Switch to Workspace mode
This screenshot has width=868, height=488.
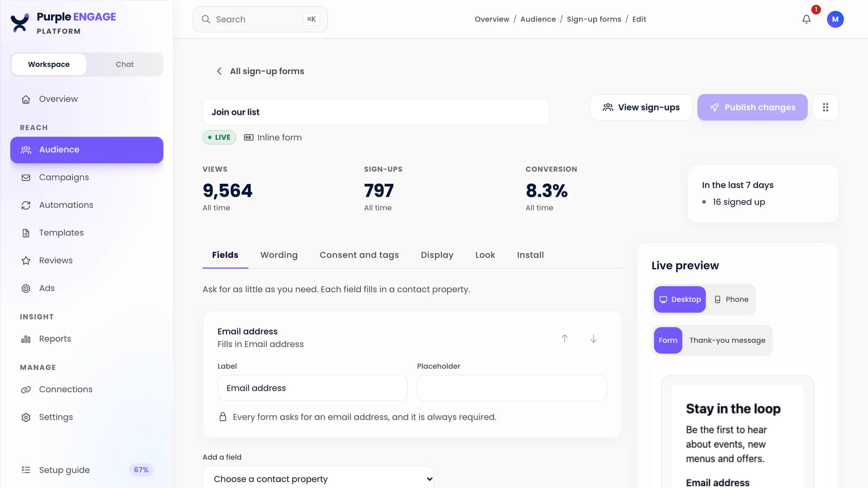coord(49,64)
